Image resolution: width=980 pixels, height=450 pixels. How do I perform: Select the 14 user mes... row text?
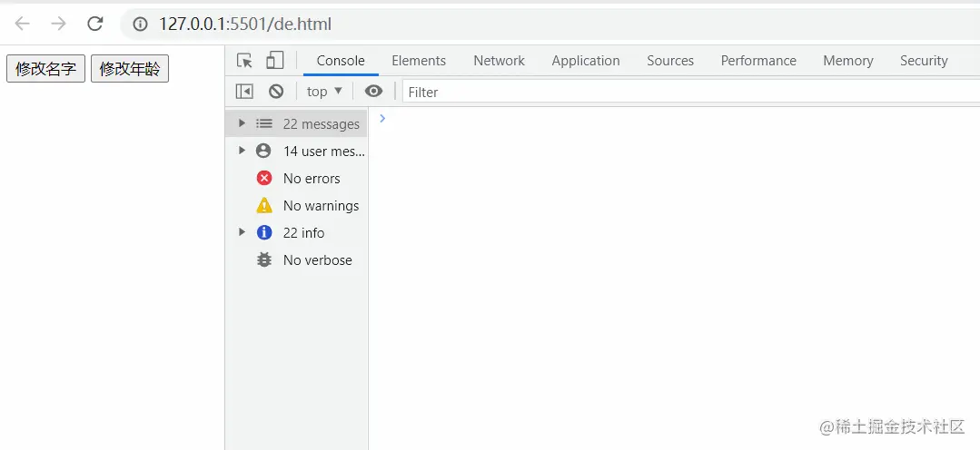[x=323, y=151]
